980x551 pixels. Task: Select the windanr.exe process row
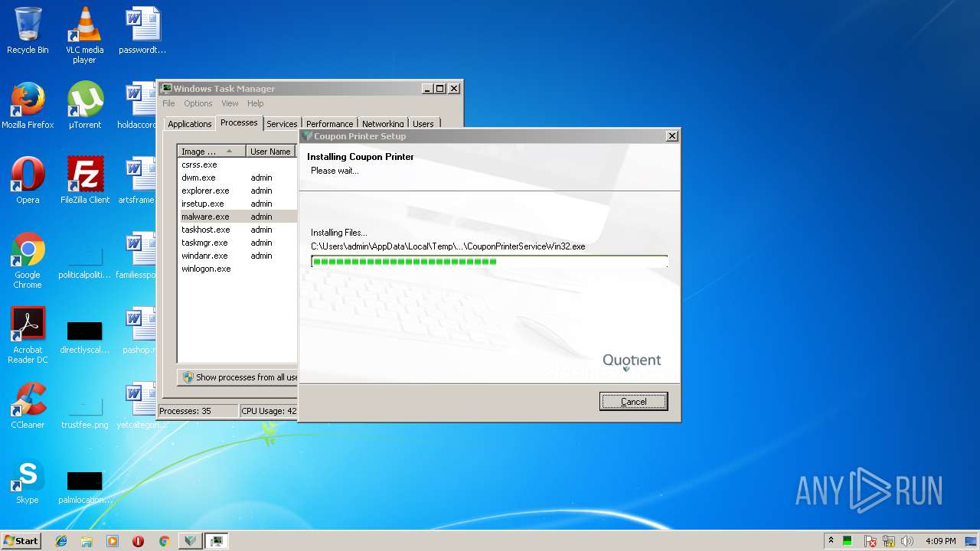point(238,256)
